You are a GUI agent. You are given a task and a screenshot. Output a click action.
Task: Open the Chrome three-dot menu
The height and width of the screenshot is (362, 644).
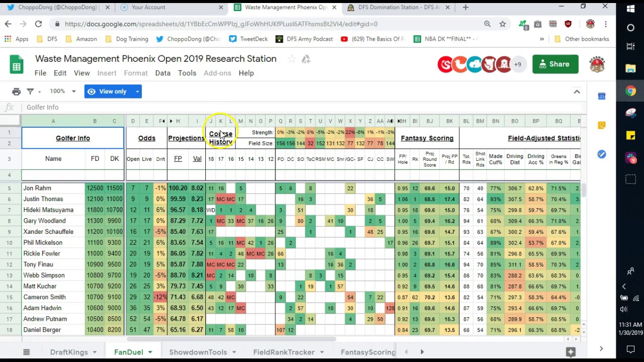tap(606, 24)
